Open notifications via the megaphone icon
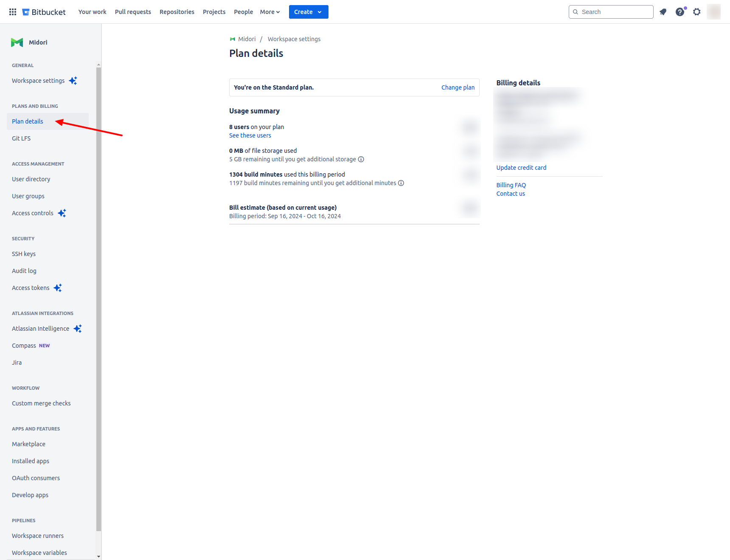This screenshot has width=730, height=560. 663,12
